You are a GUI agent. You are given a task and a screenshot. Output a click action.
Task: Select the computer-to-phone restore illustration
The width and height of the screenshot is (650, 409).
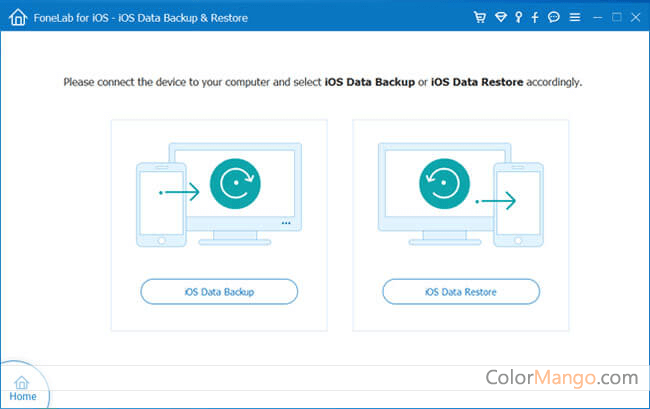461,195
